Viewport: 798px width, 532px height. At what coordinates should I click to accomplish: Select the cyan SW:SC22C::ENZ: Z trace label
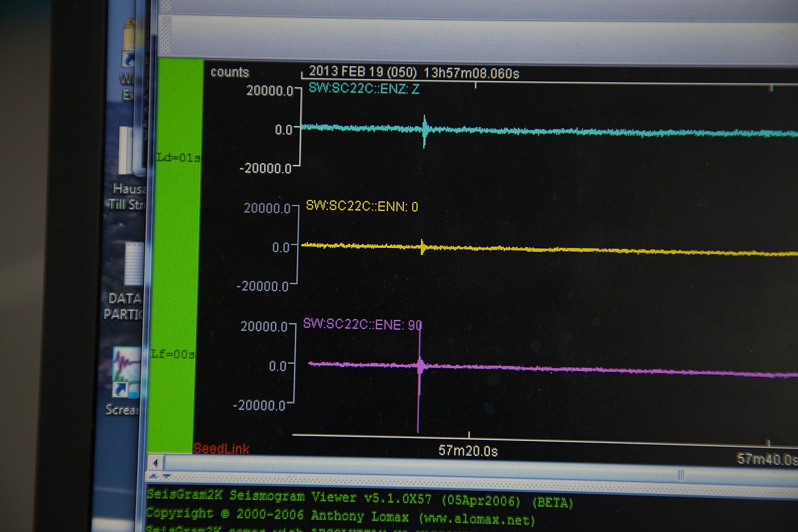click(364, 88)
